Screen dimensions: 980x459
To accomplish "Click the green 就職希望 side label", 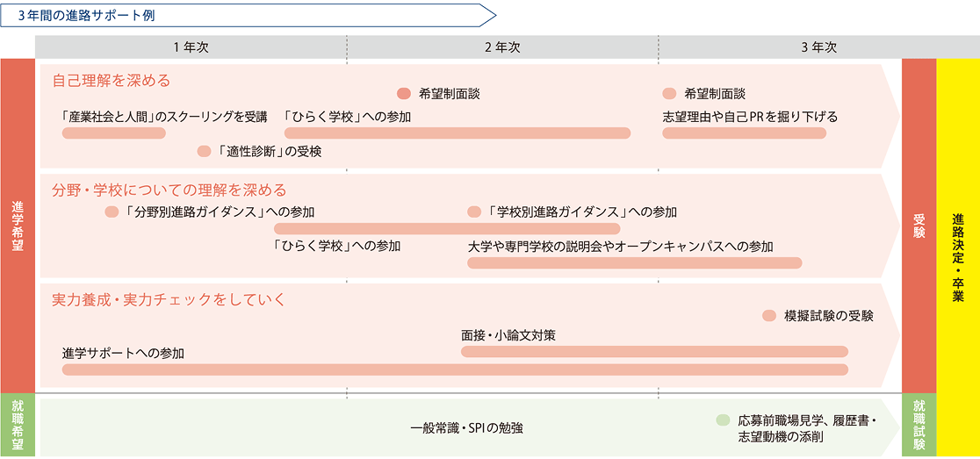I will point(18,426).
